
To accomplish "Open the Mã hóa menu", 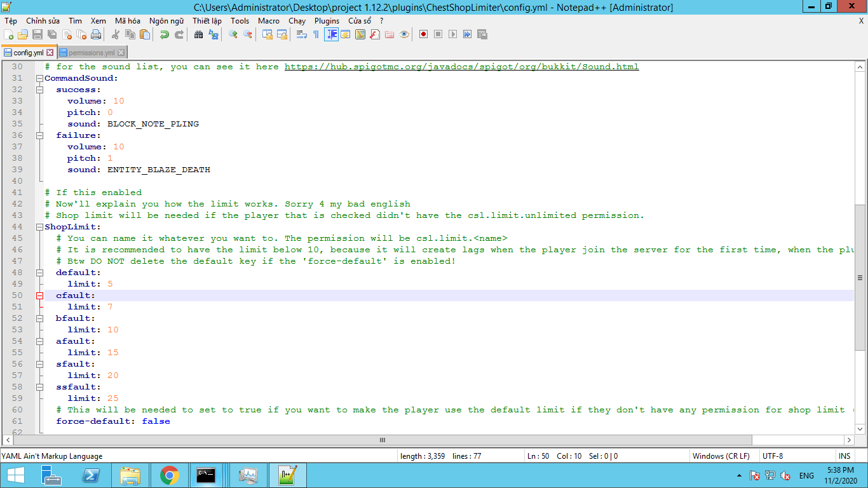I will 127,21.
